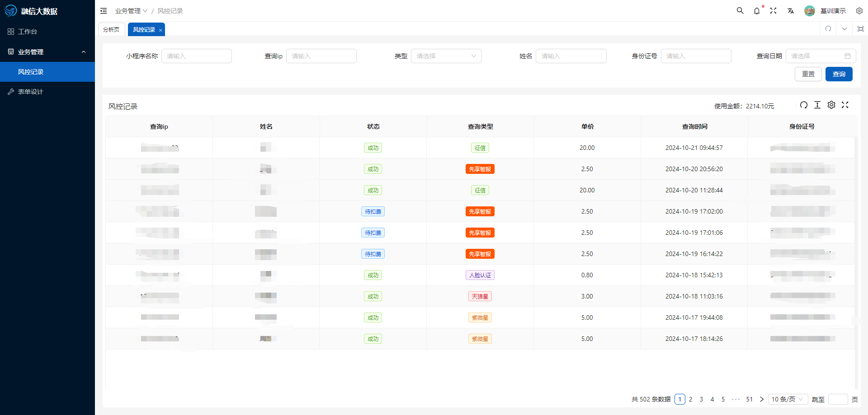Expand 业务管理 breadcrumb dropdown
This screenshot has height=415, width=868.
(131, 11)
